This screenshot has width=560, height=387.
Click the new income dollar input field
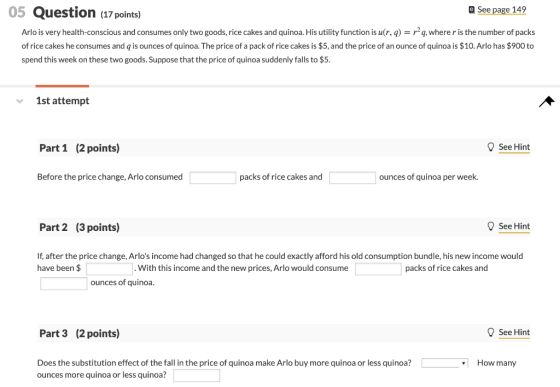click(110, 269)
